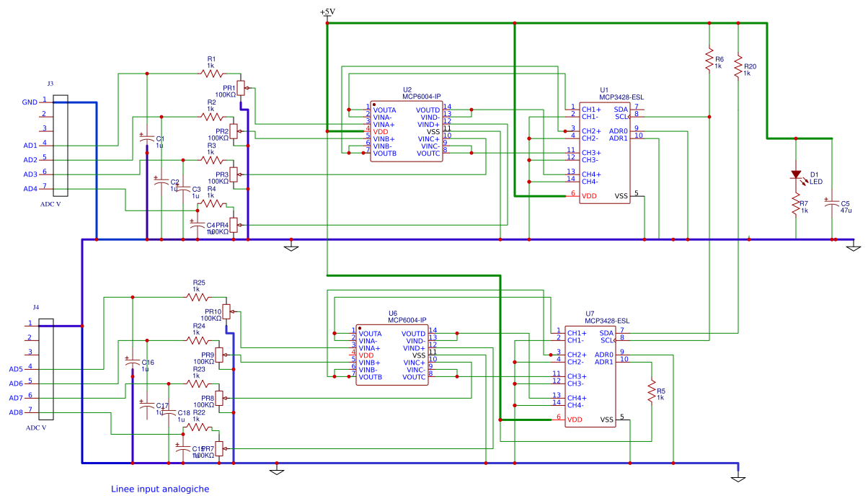The width and height of the screenshot is (868, 501).
Task: Click the +5V power label
Action: click(x=327, y=12)
